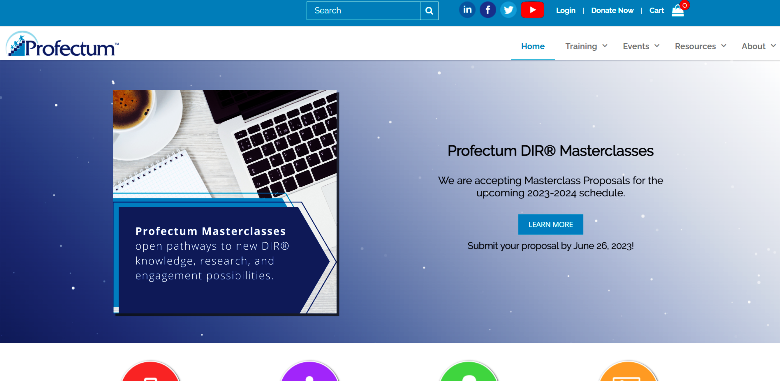The width and height of the screenshot is (780, 381).
Task: Expand the Training menu chevron
Action: coord(605,46)
